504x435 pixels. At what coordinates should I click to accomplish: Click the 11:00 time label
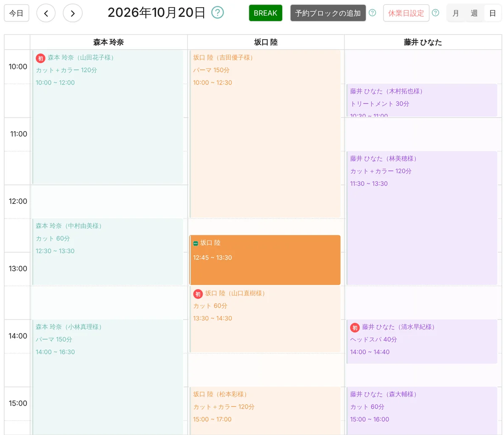coord(18,134)
